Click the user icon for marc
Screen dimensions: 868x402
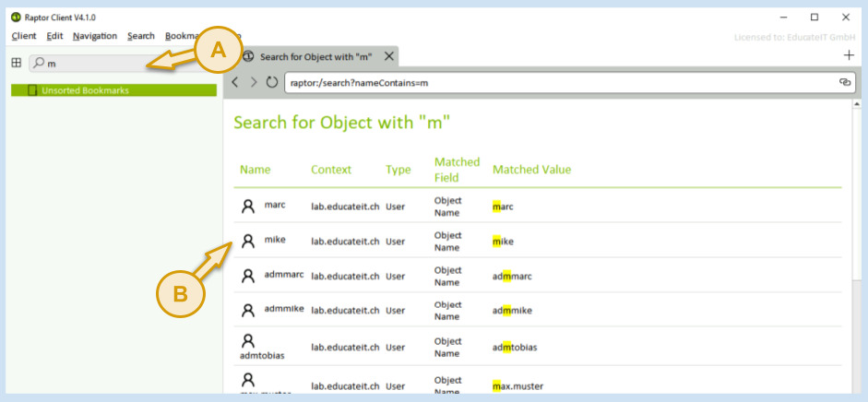click(247, 207)
